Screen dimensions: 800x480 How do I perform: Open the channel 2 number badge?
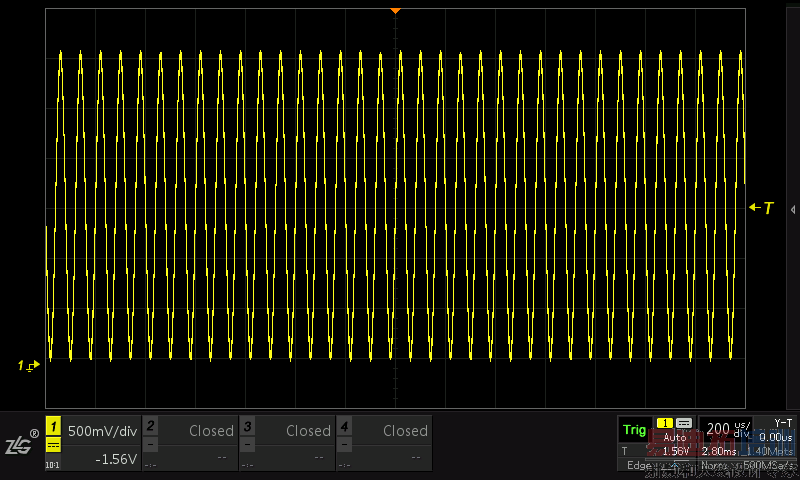coord(150,426)
